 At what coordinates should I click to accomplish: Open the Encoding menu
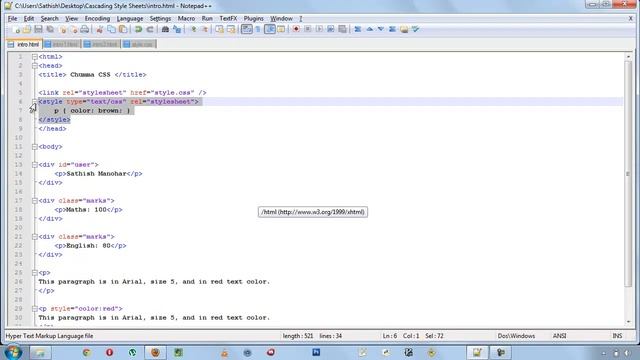click(x=97, y=18)
